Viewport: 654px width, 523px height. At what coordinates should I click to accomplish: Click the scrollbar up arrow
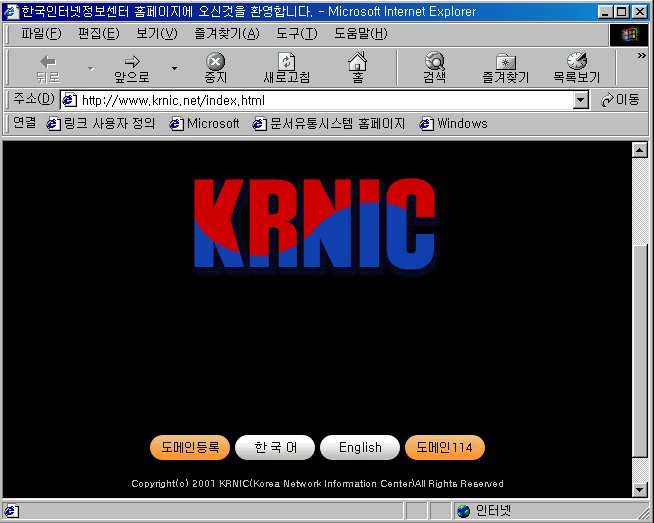click(x=640, y=149)
